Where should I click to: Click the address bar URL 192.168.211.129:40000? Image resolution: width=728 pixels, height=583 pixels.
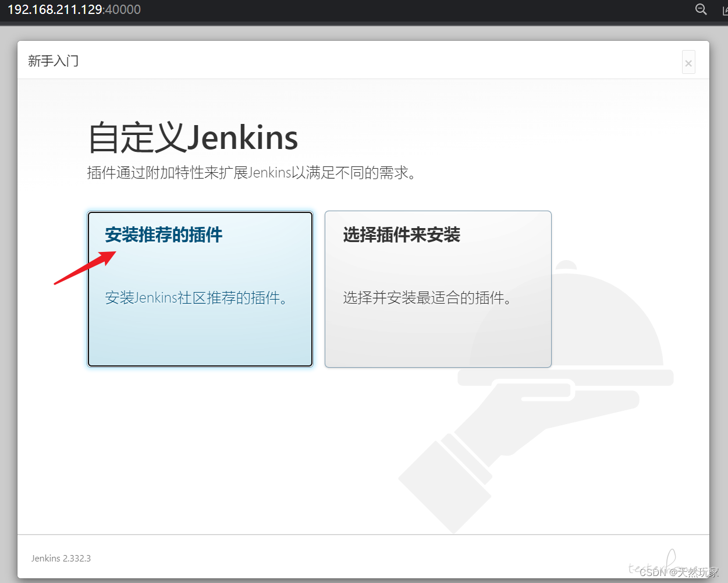point(74,9)
